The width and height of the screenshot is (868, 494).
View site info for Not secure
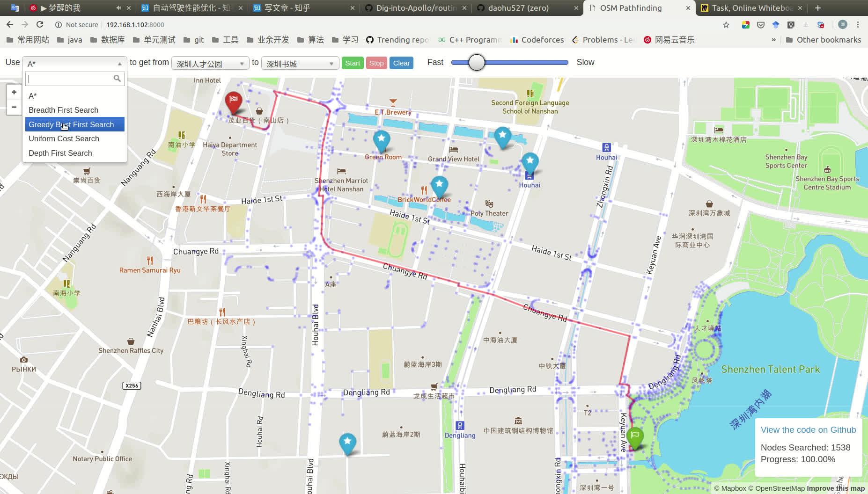click(77, 25)
